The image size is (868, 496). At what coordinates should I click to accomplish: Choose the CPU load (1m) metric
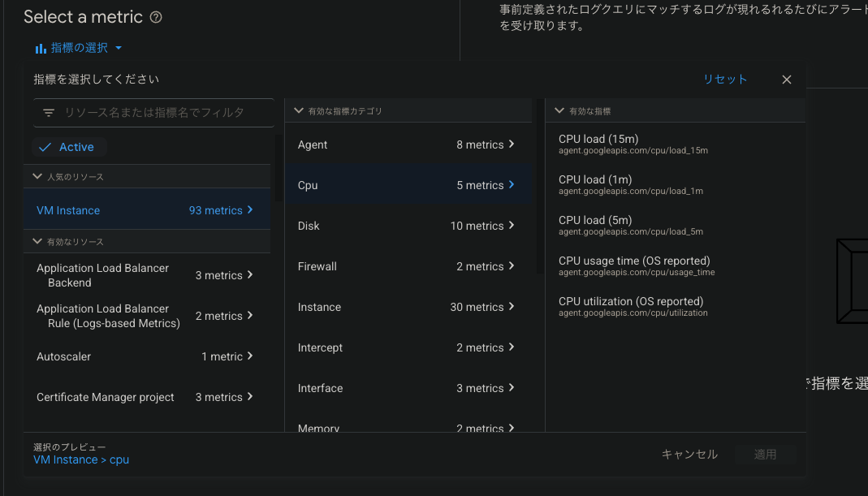coord(595,184)
